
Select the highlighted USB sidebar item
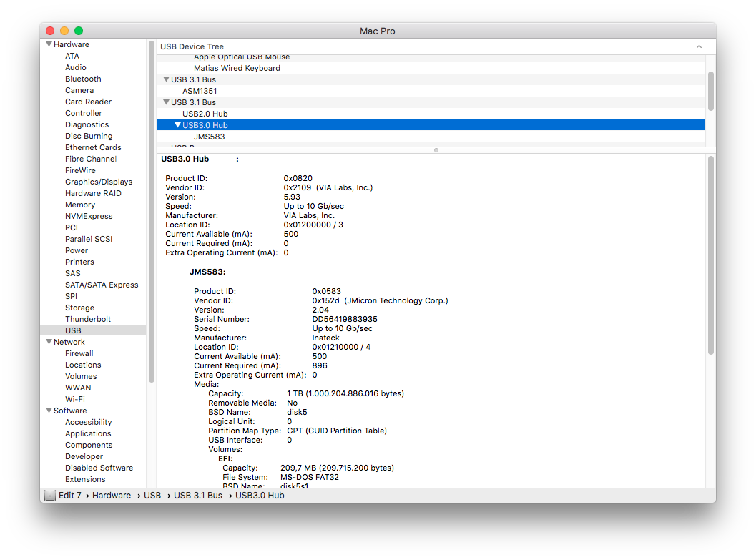93,330
